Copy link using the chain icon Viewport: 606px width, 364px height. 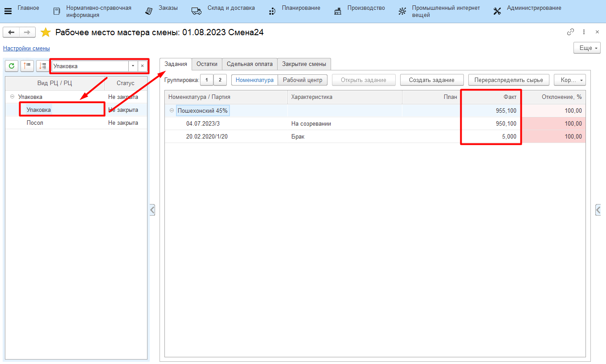click(x=570, y=32)
